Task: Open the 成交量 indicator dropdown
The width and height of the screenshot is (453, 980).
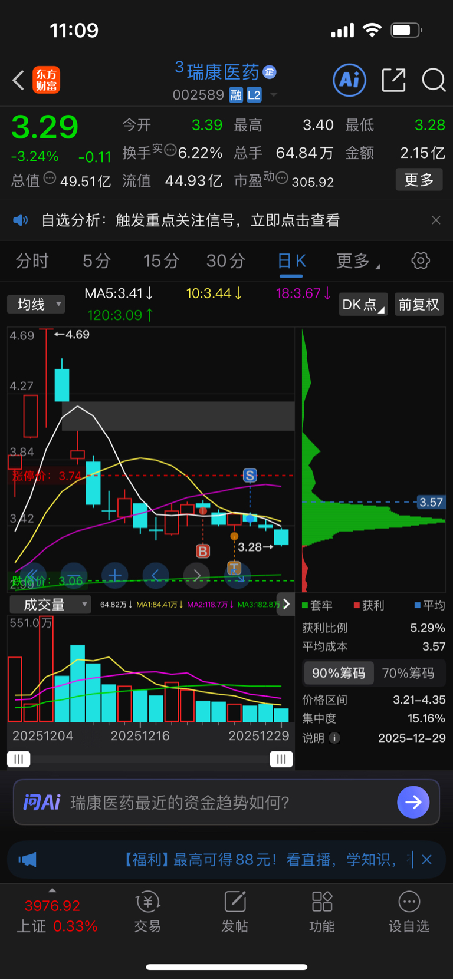Action: click(x=50, y=604)
